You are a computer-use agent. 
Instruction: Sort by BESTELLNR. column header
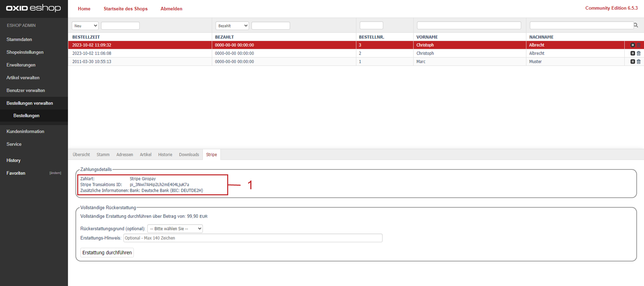click(x=371, y=37)
